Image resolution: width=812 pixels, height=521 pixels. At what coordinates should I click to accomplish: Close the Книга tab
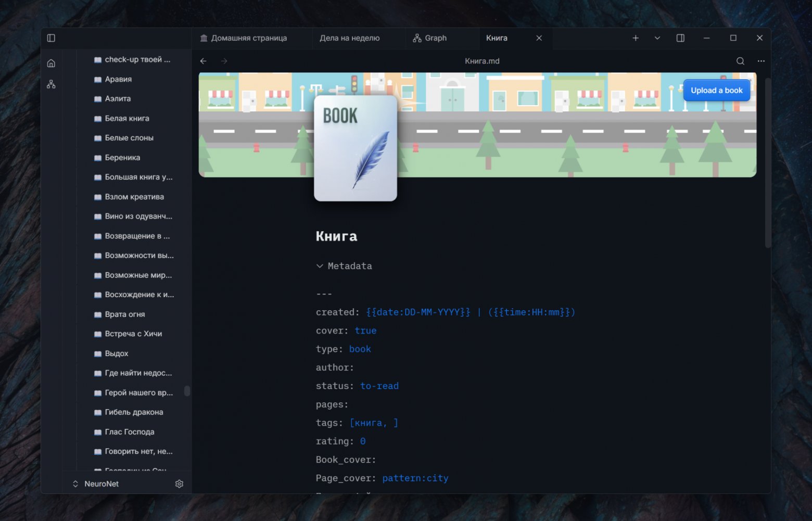pos(539,38)
